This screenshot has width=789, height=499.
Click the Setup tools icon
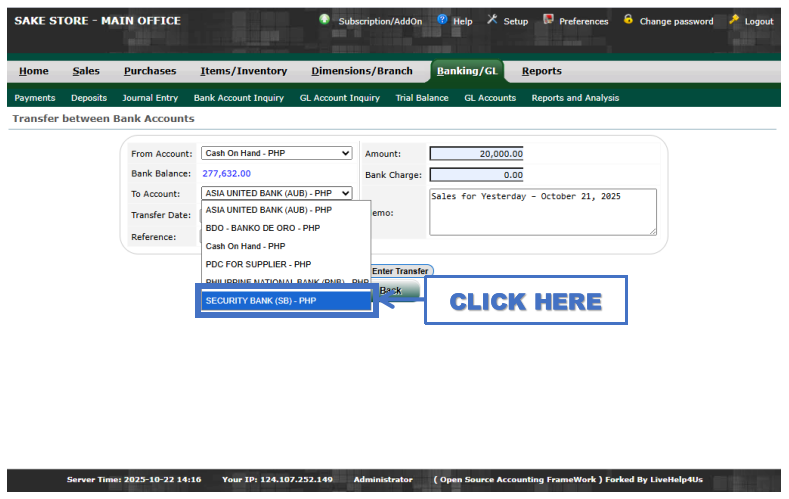pos(492,20)
